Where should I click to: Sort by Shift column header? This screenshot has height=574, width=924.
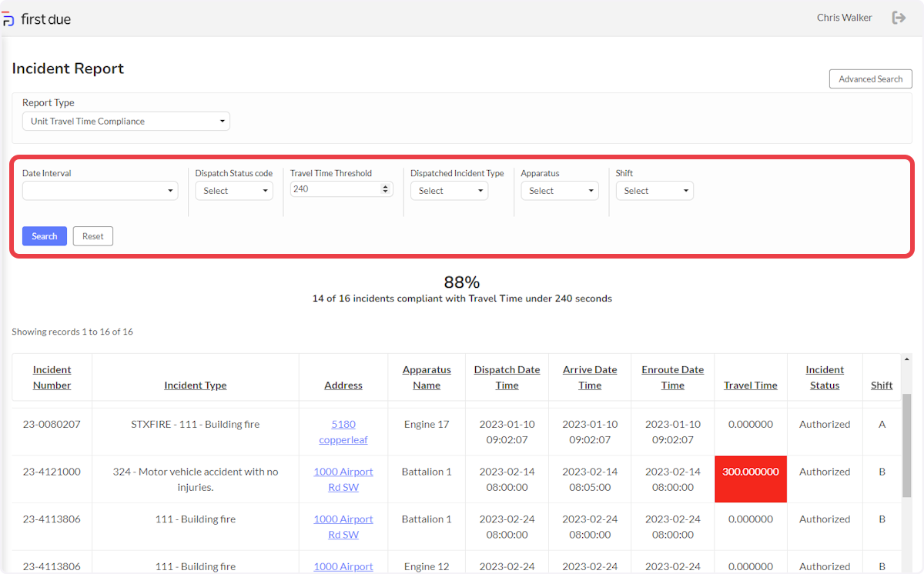coord(882,385)
